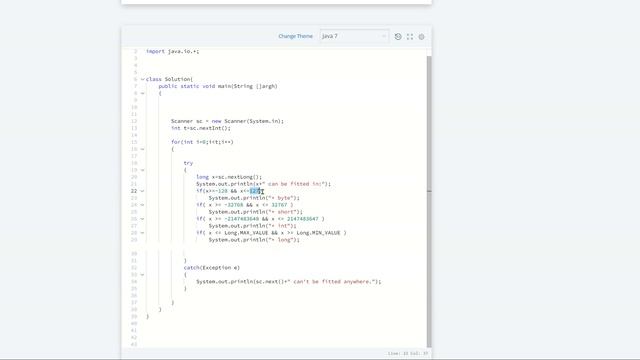Collapse fold arrow beside -2147483648 if statement
Viewport: 640px width, 360px height.
(x=142, y=219)
